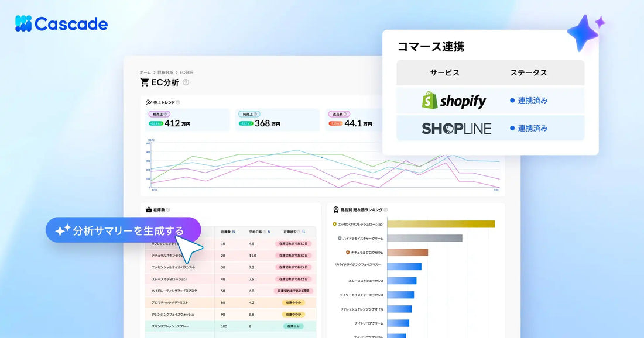Click 分析サマリーを生成する button
Screen dimensions: 644x338
click(x=123, y=230)
